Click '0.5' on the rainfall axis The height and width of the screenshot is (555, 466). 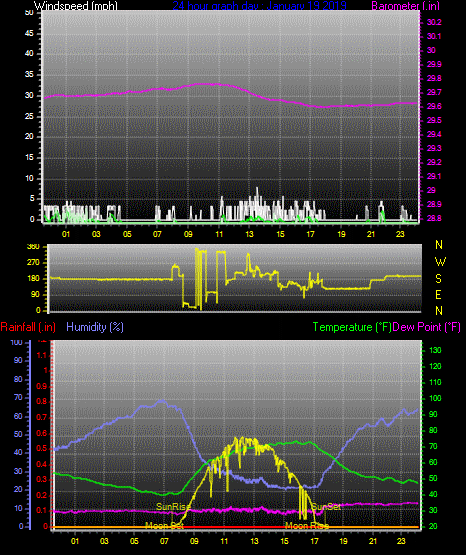click(42, 448)
